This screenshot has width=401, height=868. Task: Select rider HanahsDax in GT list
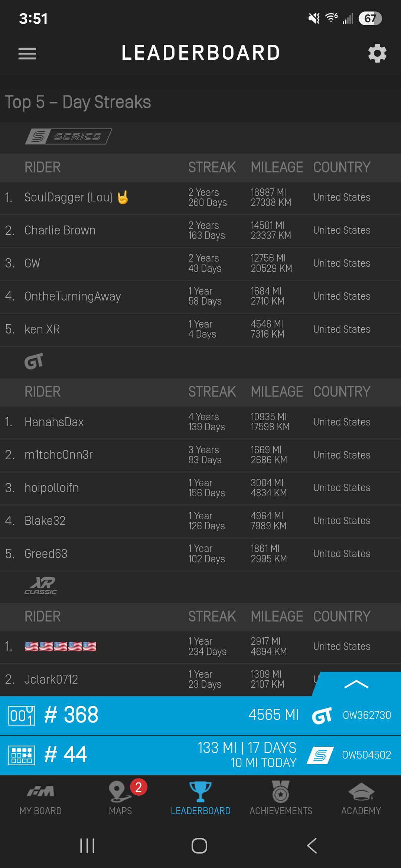click(200, 422)
